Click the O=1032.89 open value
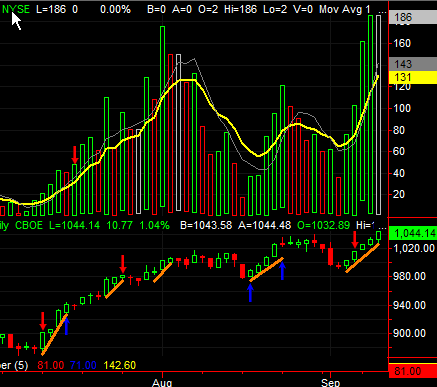 point(323,225)
